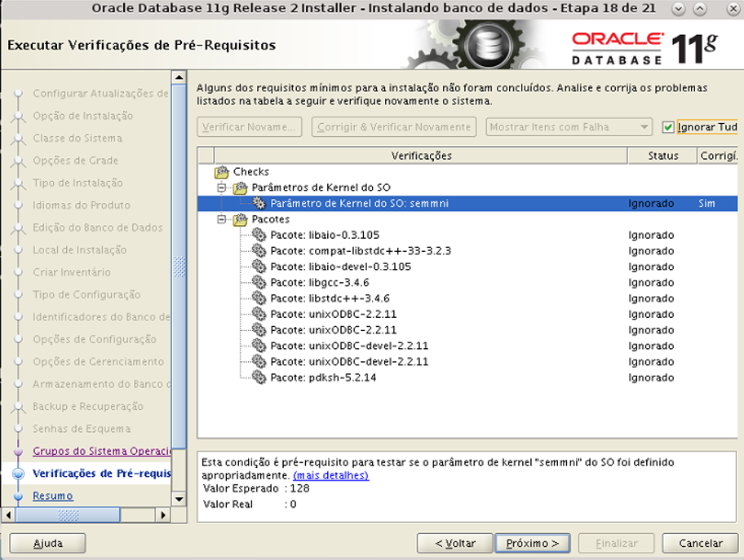The height and width of the screenshot is (560, 744).
Task: Click the Checks root label
Action: [x=251, y=172]
